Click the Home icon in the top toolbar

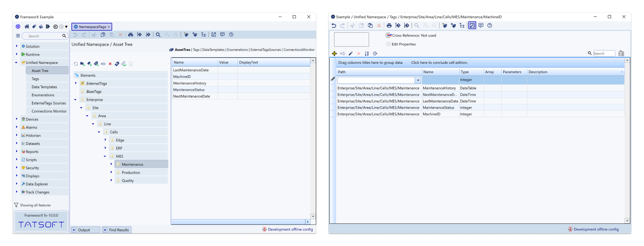click(27, 27)
